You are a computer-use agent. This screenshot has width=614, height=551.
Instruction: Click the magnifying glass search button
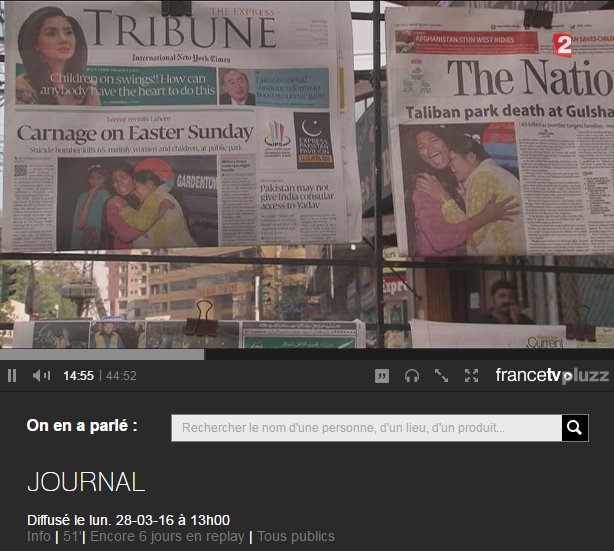coord(575,428)
